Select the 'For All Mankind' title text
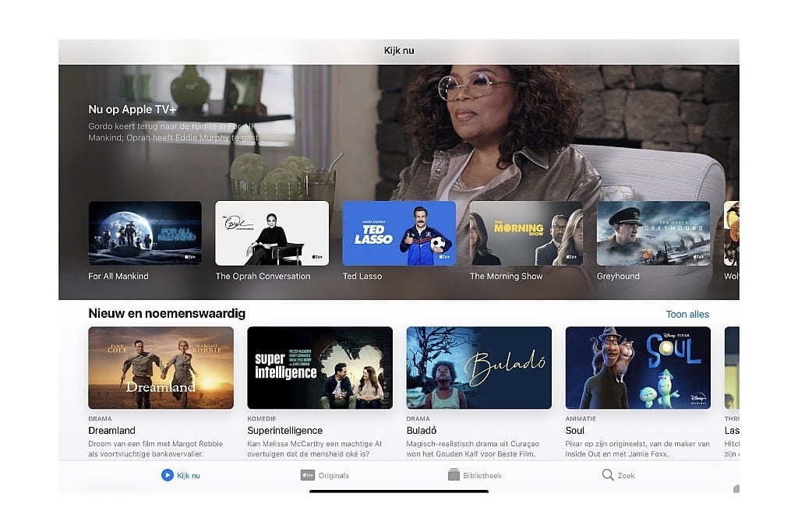The image size is (798, 532). coord(118,277)
